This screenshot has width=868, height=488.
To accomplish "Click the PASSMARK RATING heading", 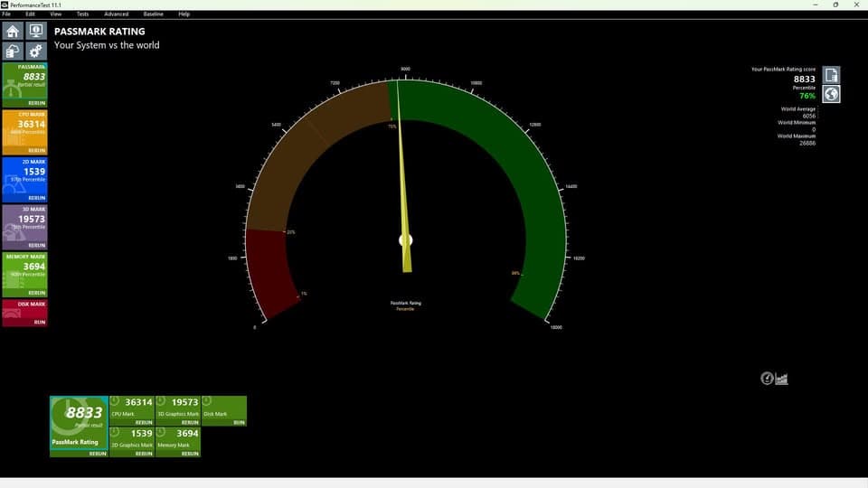I will pyautogui.click(x=99, y=32).
